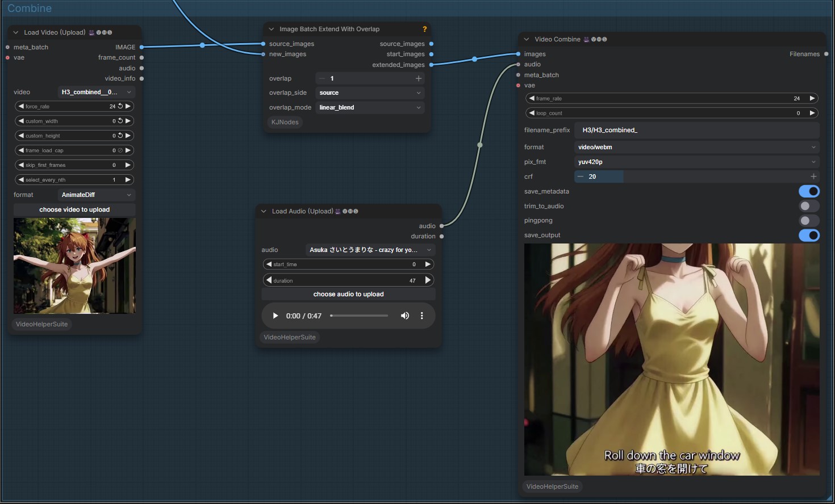Image resolution: width=835 pixels, height=504 pixels.
Task: Raise crf using the plus icon
Action: [813, 177]
